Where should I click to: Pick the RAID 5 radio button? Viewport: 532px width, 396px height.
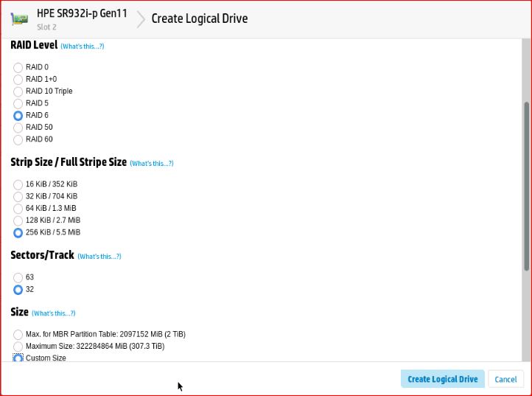[x=18, y=104]
